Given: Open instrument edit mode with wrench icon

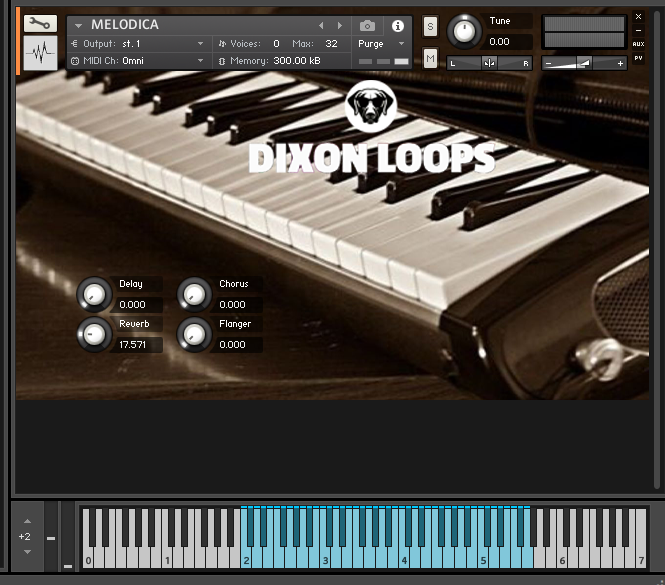Looking at the screenshot, I should 41,24.
